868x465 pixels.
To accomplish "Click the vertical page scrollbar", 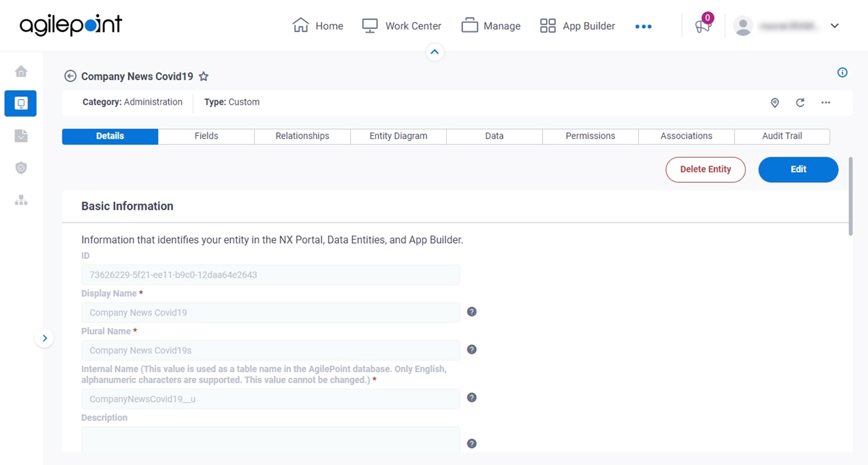I will [x=850, y=197].
